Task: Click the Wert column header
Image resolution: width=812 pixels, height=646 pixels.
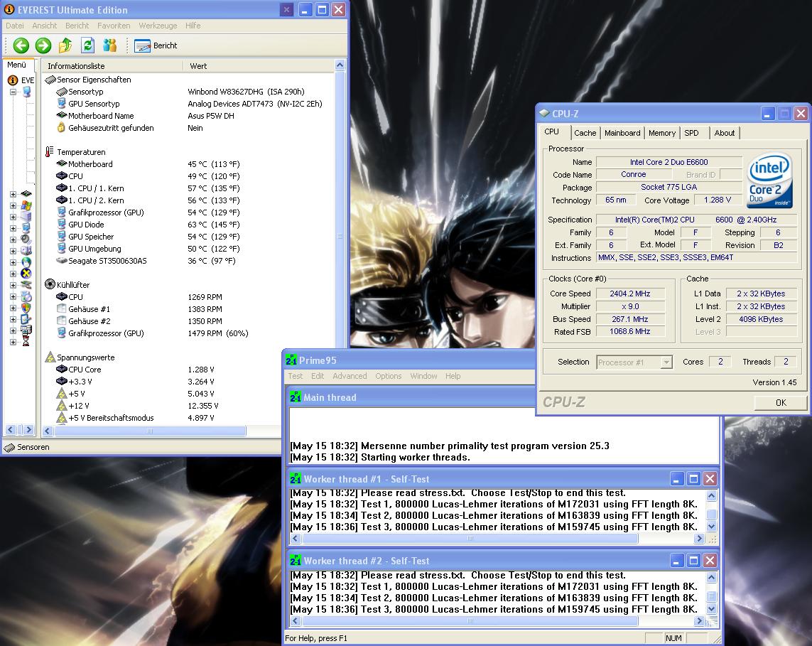Action: [x=259, y=66]
